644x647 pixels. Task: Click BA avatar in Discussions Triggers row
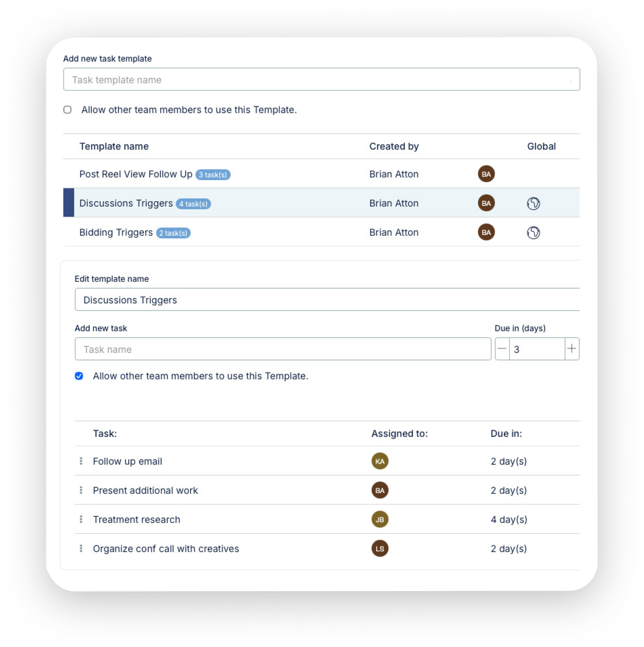tap(486, 203)
